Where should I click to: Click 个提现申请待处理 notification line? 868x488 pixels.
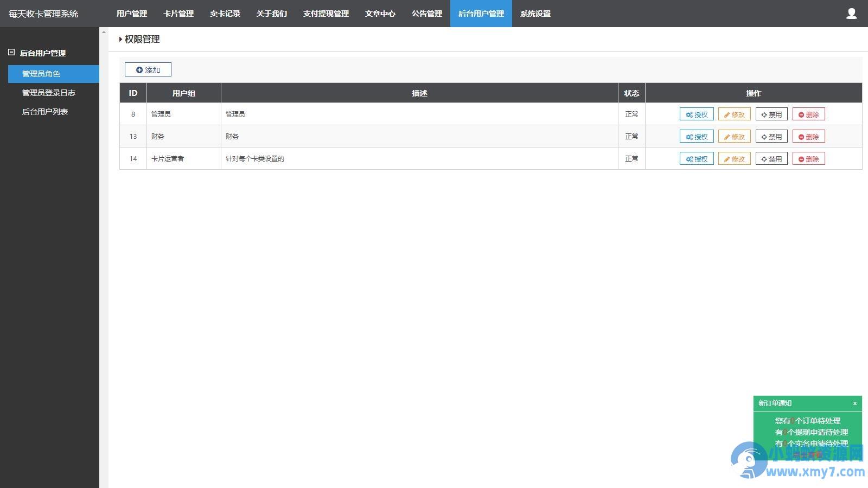pos(812,432)
